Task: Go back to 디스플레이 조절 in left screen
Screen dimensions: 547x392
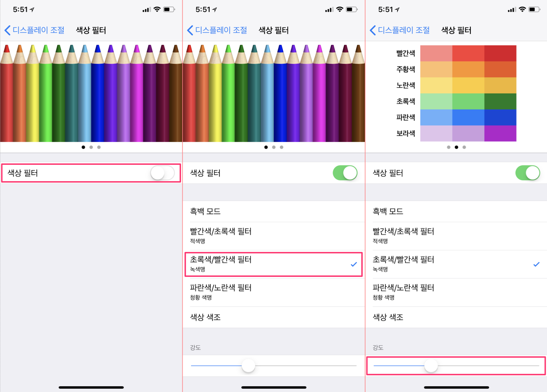Action: [x=35, y=30]
